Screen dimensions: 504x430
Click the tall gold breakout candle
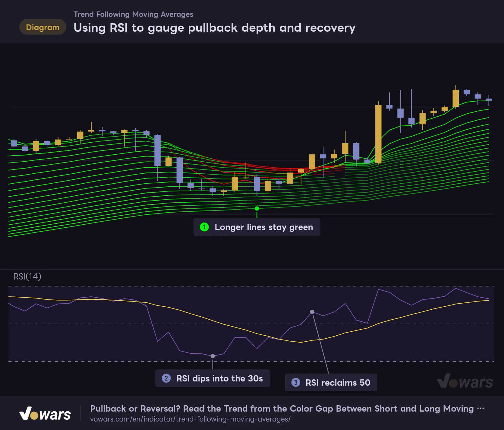[x=378, y=134]
